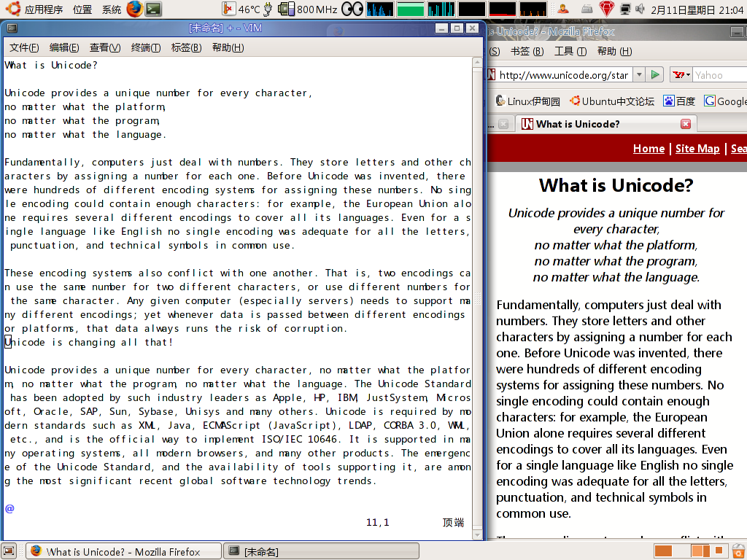Open the Linux伊甸园 bookmark
747x560 pixels.
tap(528, 101)
